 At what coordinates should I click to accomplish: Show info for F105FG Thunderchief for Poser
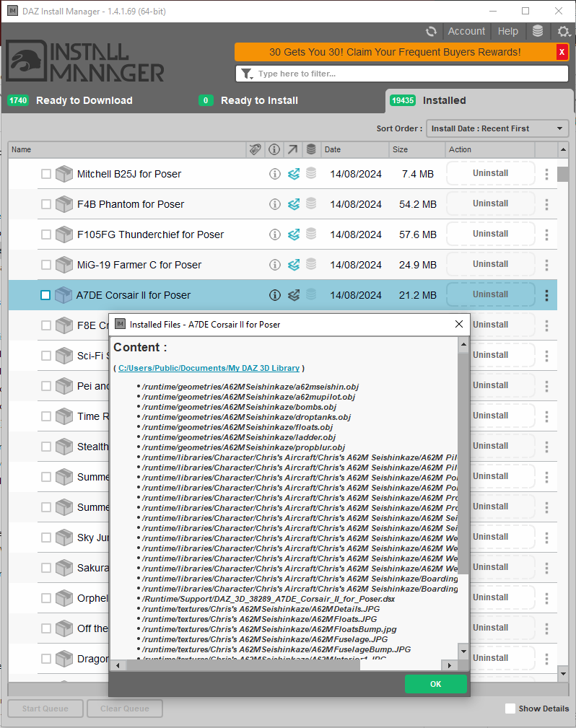click(x=275, y=234)
